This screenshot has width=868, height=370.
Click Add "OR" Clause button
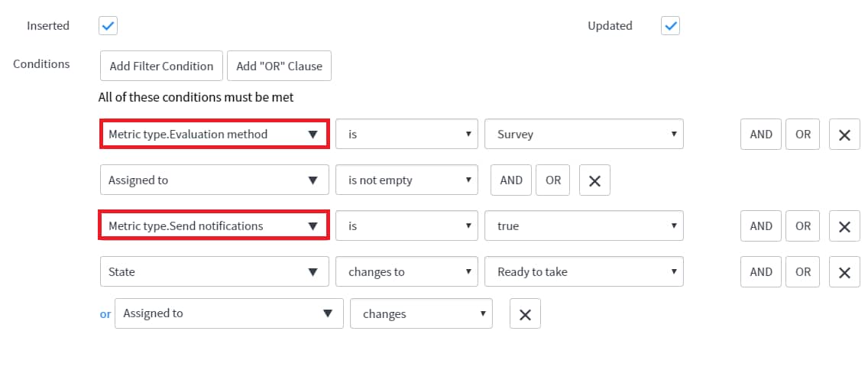click(279, 66)
